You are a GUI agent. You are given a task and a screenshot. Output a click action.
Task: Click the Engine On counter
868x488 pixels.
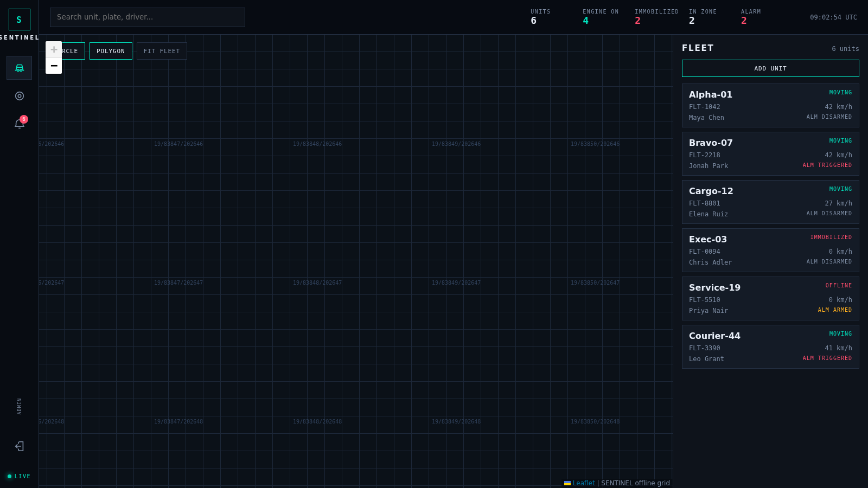click(x=601, y=17)
